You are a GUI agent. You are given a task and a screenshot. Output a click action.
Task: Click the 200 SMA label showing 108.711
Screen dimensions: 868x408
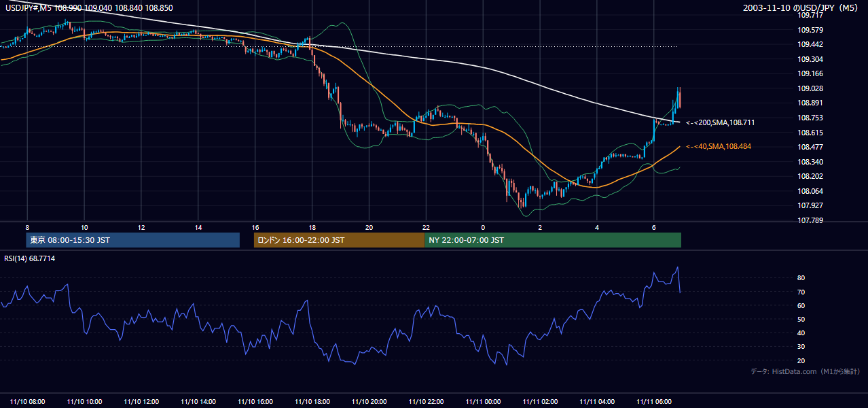[x=720, y=122]
